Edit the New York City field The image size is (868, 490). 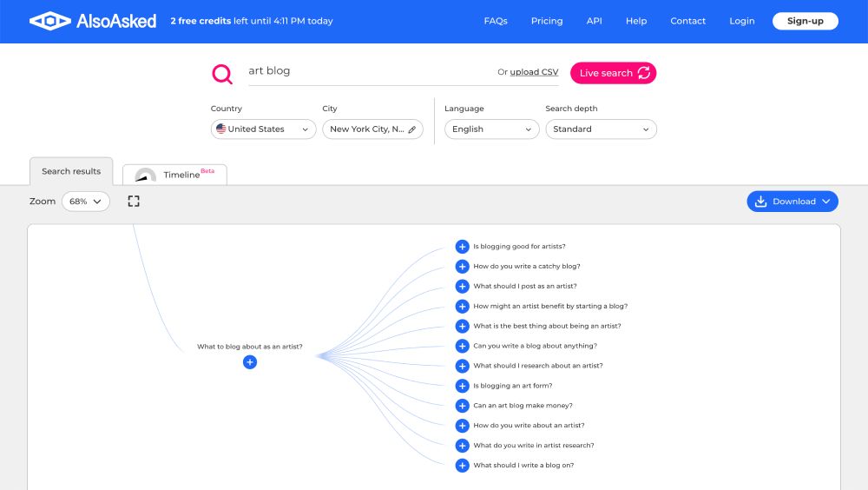pos(372,129)
